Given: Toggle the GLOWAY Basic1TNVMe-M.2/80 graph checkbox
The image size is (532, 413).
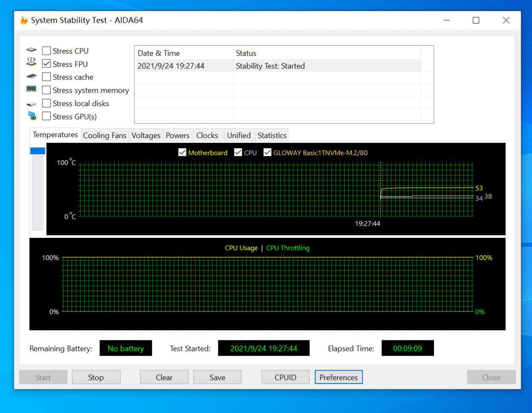Looking at the screenshot, I should coord(267,152).
